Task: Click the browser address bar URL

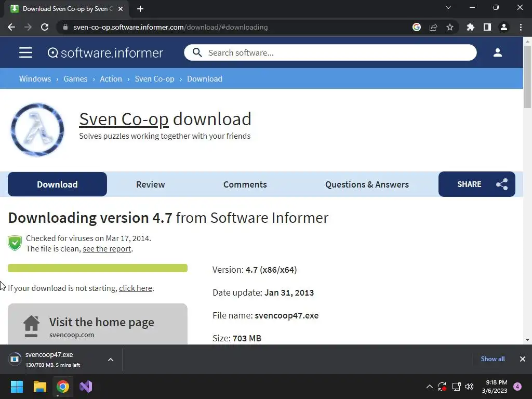Action: (170, 27)
